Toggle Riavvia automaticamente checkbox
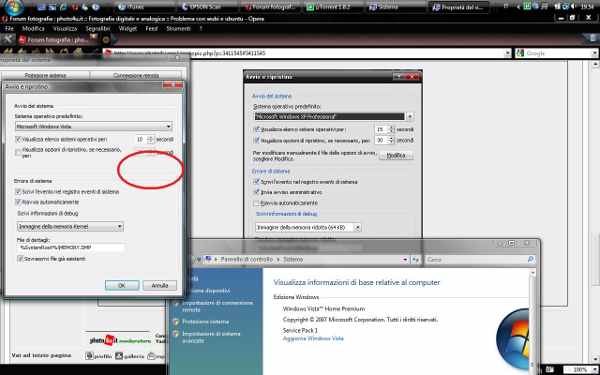This screenshot has height=375, width=600. pos(18,202)
